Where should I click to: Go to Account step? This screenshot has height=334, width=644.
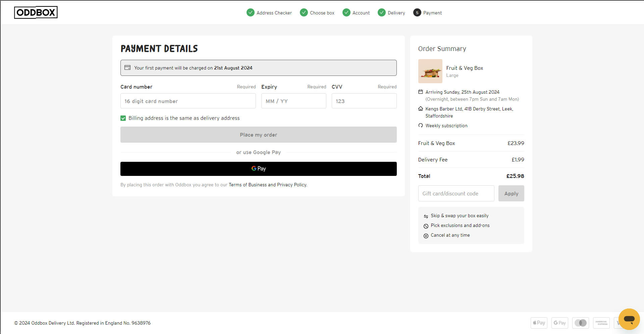(361, 13)
